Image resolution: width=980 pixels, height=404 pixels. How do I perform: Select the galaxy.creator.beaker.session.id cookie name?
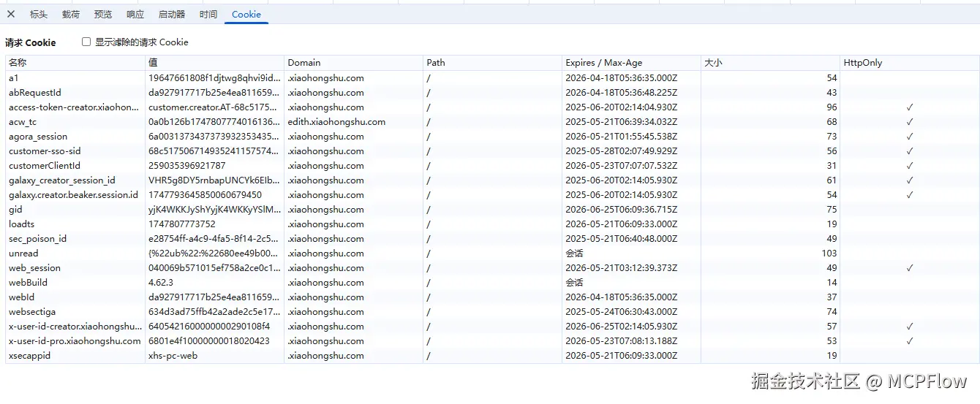tap(73, 195)
